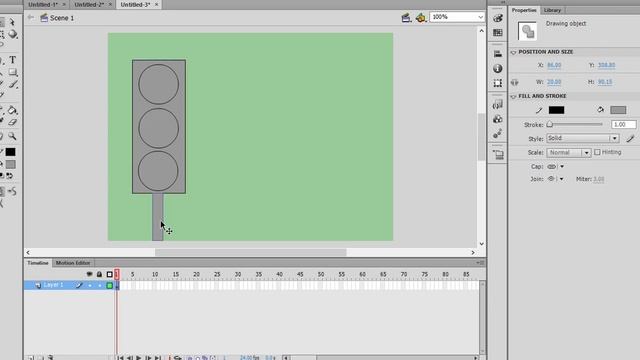Click the Edit Scene clapperboard icon
Image resolution: width=640 pixels, height=360 pixels.
[406, 18]
